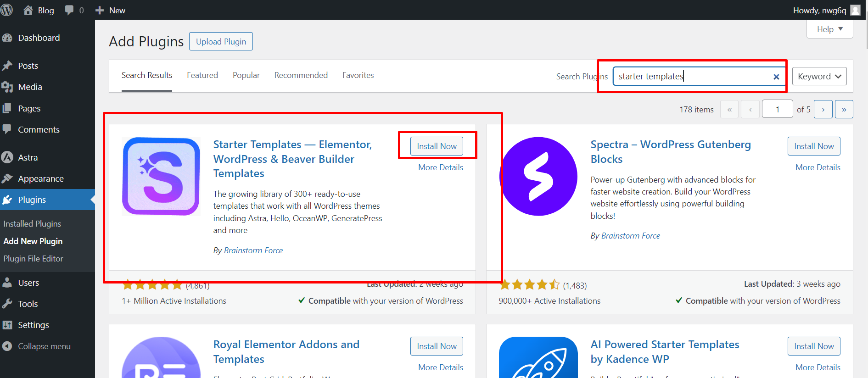Screen dimensions: 868x378
Task: Click the comments bubble icon in admin bar
Action: click(x=69, y=10)
